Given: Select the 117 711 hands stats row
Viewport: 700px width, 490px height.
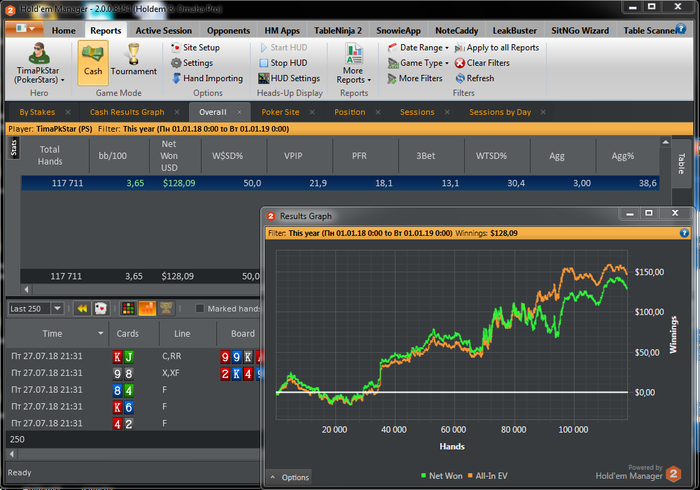Looking at the screenshot, I should (340, 183).
